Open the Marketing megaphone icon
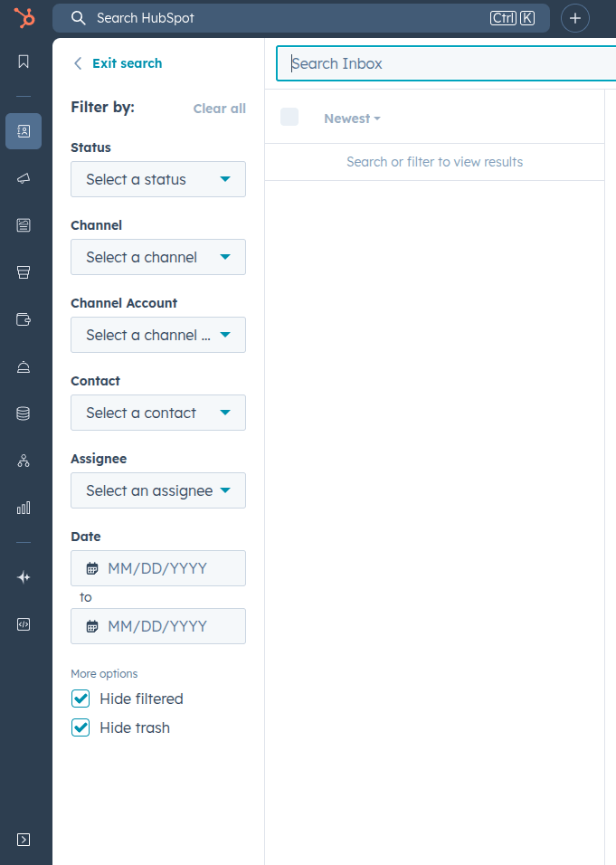The width and height of the screenshot is (616, 865). coord(24,177)
